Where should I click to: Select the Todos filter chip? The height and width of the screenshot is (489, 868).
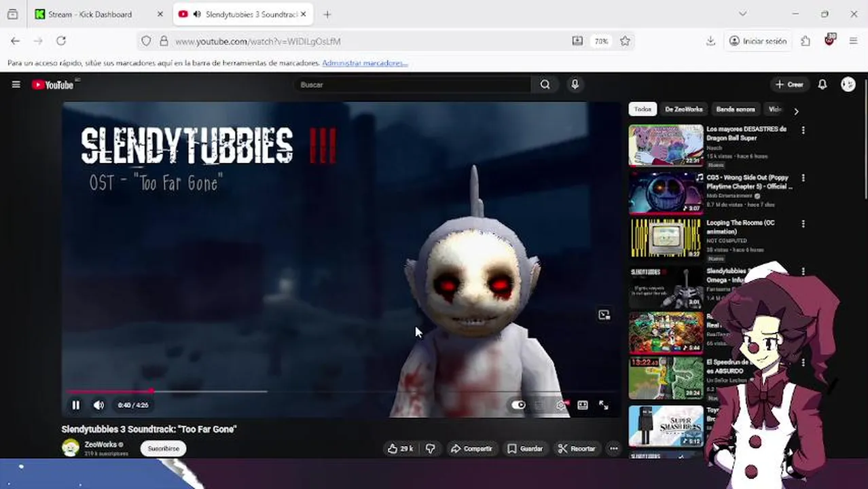click(x=643, y=109)
